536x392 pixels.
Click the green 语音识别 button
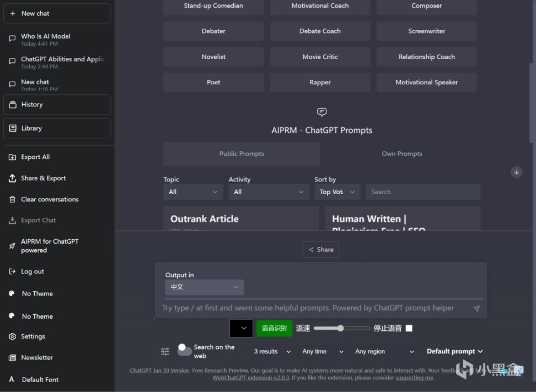point(274,329)
